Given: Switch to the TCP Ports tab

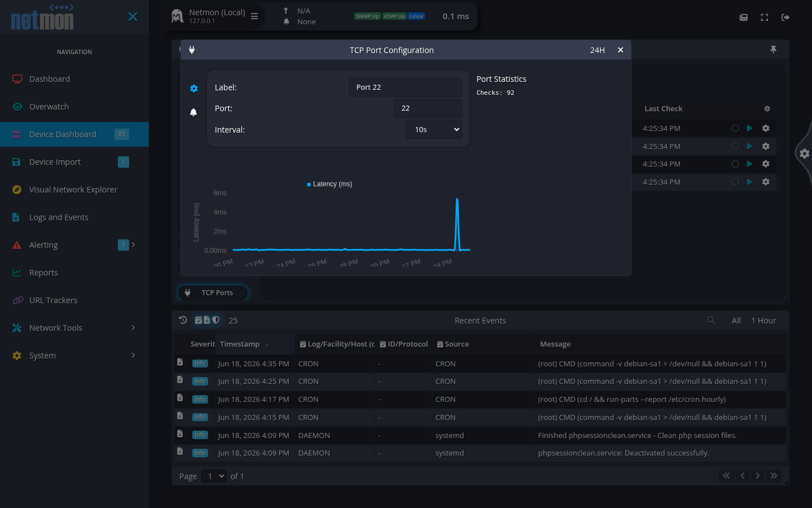Looking at the screenshot, I should 213,293.
